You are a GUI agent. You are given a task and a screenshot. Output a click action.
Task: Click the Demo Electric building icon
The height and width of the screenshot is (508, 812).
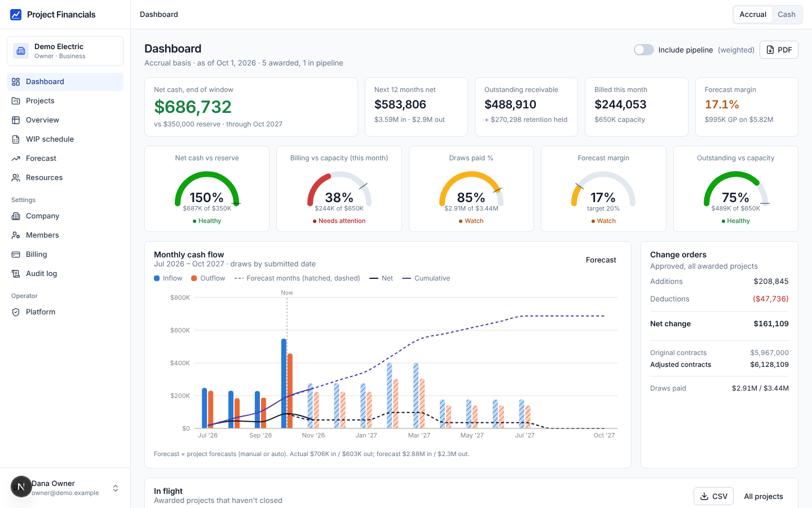(21, 51)
